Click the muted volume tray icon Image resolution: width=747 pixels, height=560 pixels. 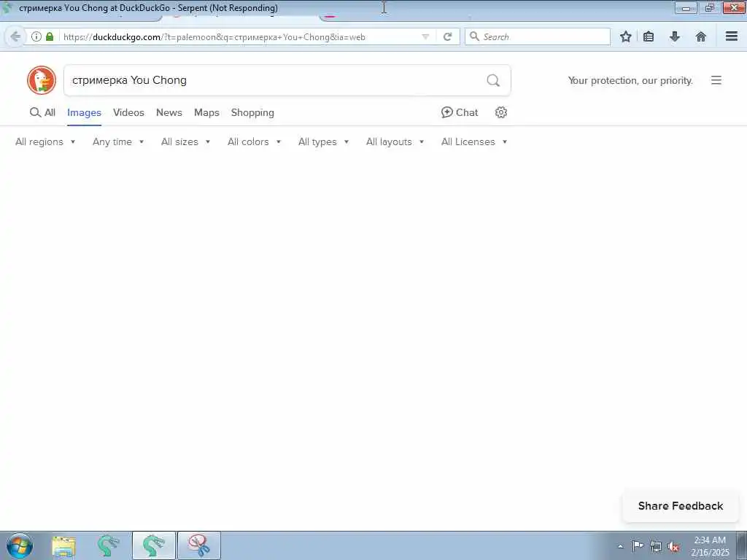[x=673, y=547]
